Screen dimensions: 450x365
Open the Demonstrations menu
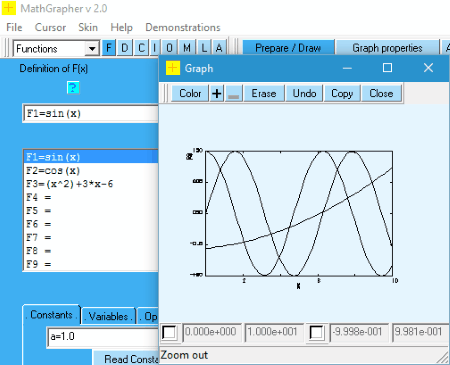(183, 27)
